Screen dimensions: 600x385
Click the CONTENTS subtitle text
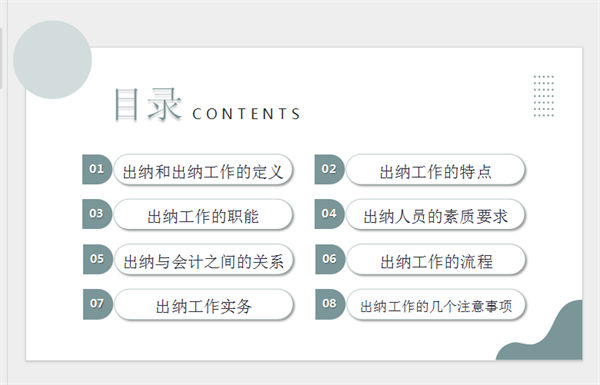(x=246, y=114)
